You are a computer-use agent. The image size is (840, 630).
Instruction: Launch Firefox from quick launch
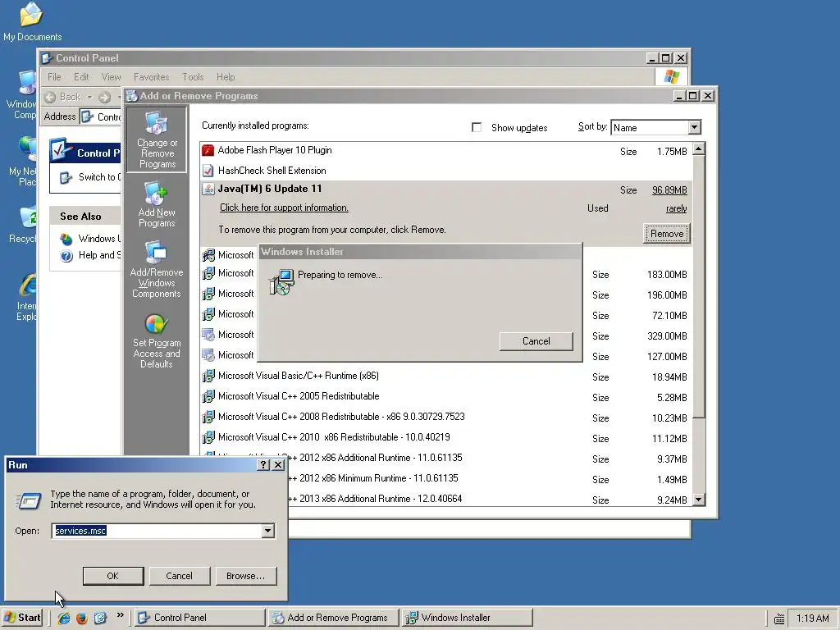(81, 618)
